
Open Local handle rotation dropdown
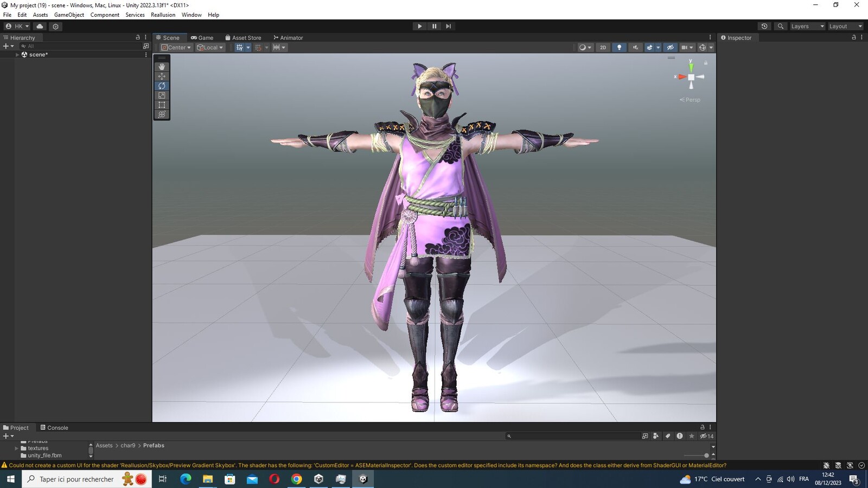[x=210, y=47]
